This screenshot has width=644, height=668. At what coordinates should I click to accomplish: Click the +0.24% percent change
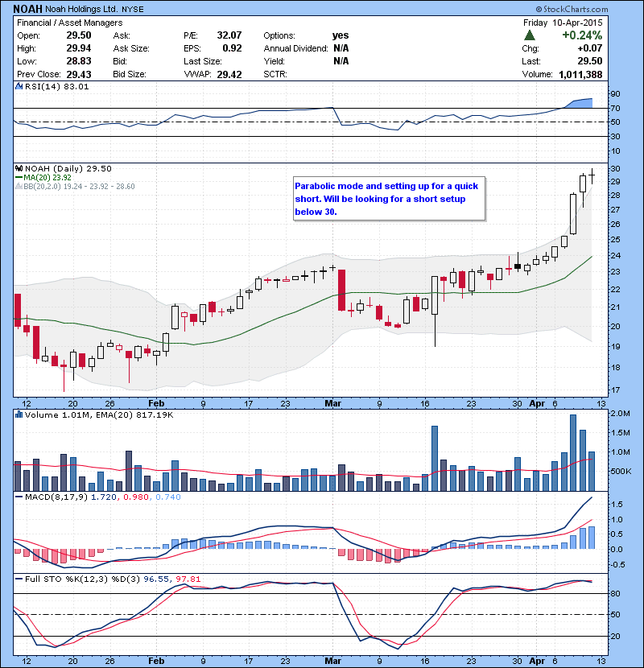pos(582,35)
